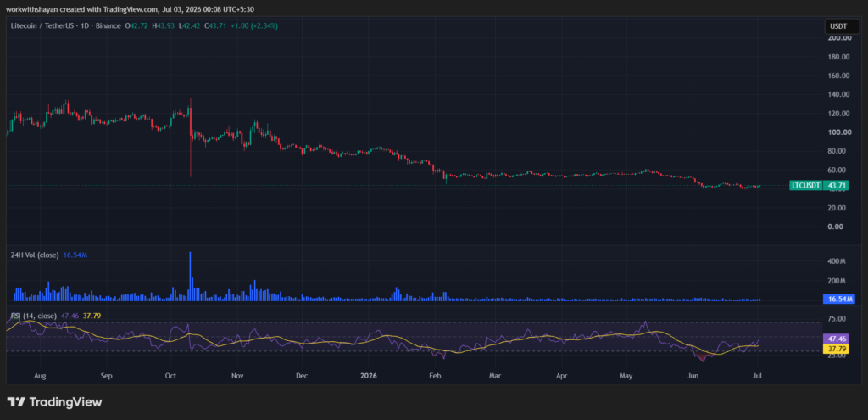Viewport: 868px width, 420px height.
Task: Click the Dec label on time axis
Action: (302, 376)
